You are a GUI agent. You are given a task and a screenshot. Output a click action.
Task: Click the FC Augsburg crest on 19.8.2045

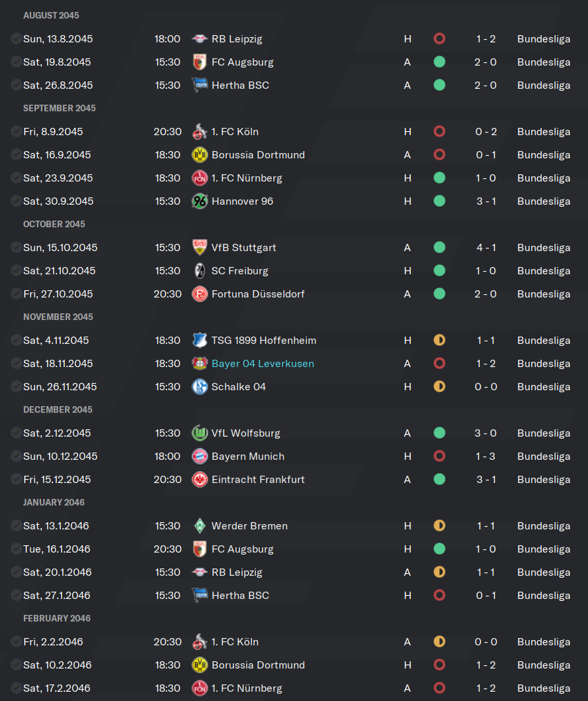(200, 62)
